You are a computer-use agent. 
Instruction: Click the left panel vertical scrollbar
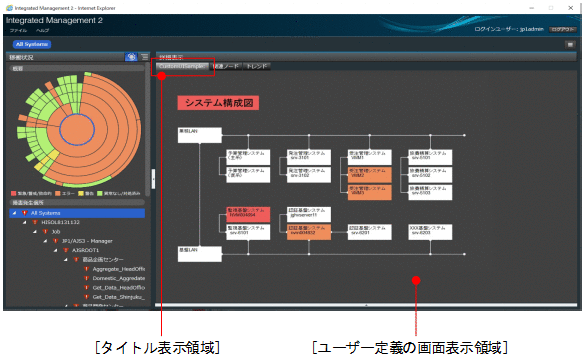(x=147, y=130)
